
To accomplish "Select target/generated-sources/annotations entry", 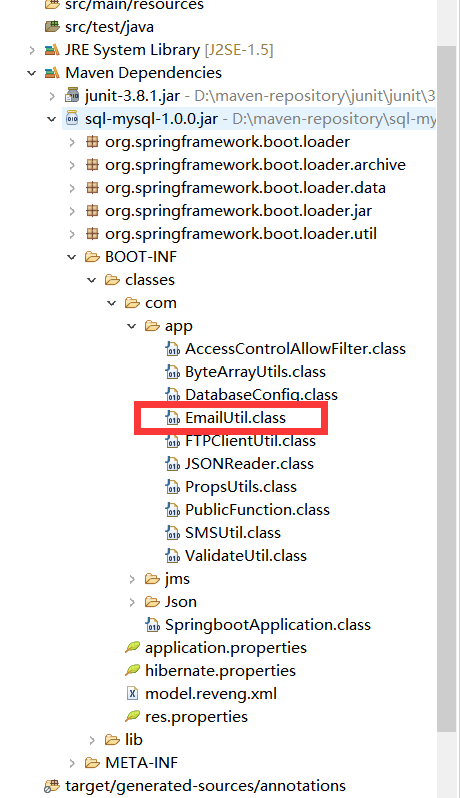I will click(195, 785).
